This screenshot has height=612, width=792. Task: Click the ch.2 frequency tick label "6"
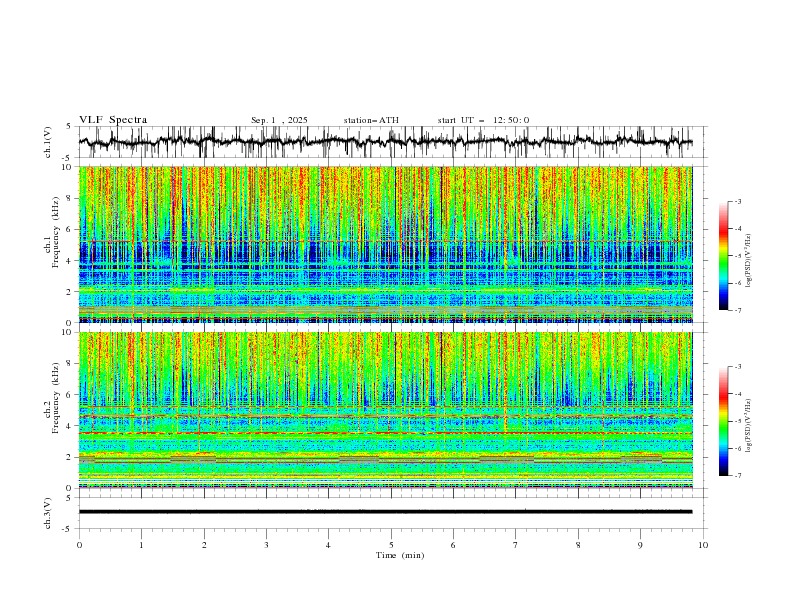pyautogui.click(x=70, y=395)
